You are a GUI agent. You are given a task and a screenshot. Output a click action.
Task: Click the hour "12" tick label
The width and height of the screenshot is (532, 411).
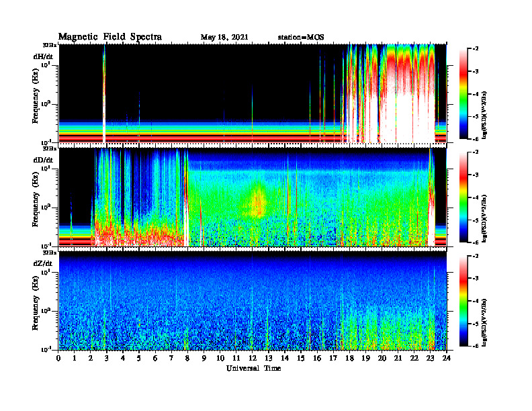pos(253,358)
